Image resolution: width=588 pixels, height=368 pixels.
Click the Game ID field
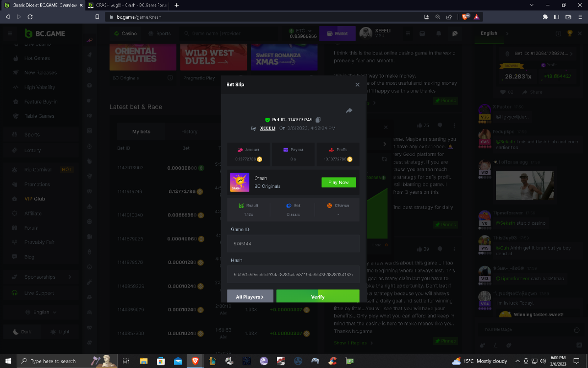(293, 243)
